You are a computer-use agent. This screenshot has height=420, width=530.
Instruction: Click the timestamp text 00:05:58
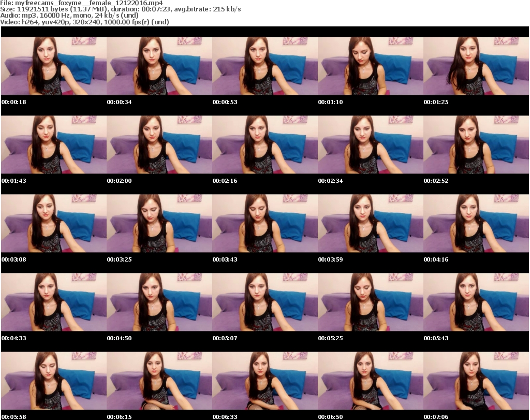[14, 417]
